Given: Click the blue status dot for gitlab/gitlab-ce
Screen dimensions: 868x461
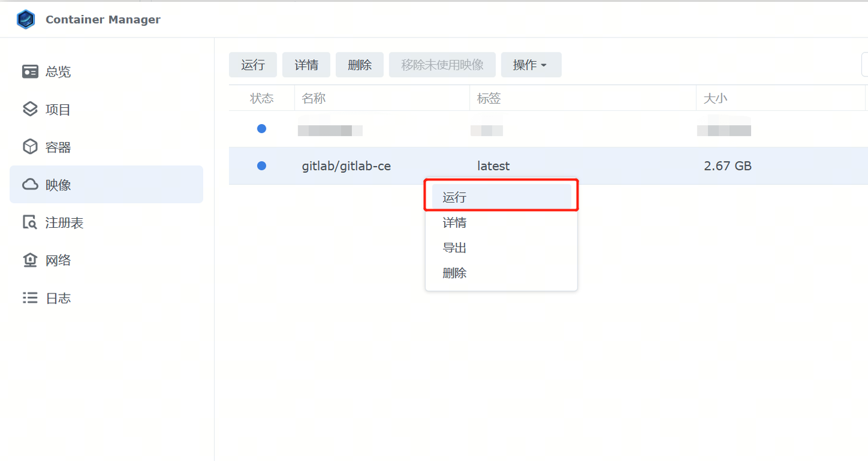Looking at the screenshot, I should tap(261, 166).
